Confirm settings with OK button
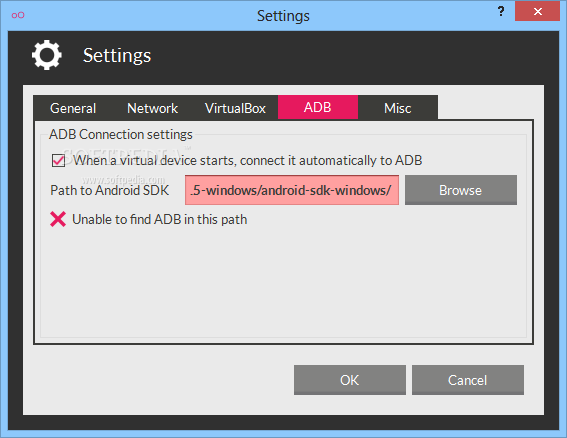This screenshot has height=438, width=567. pos(350,380)
